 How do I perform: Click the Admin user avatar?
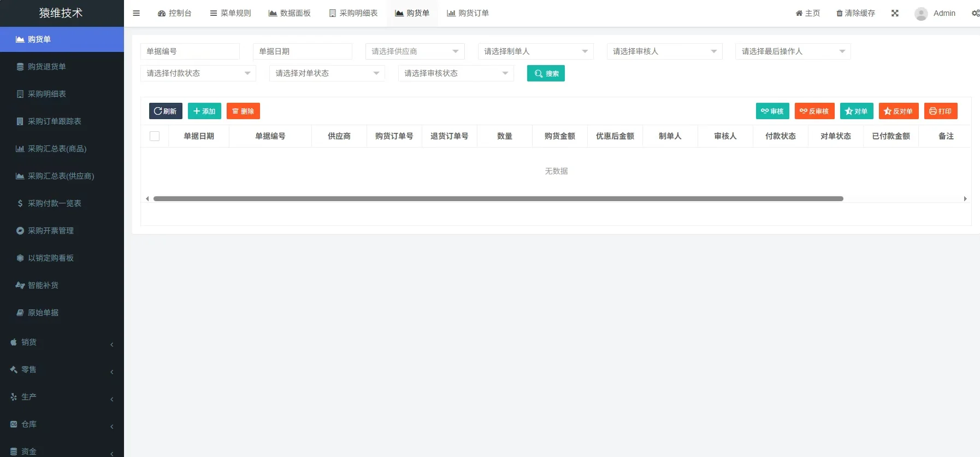pos(921,14)
